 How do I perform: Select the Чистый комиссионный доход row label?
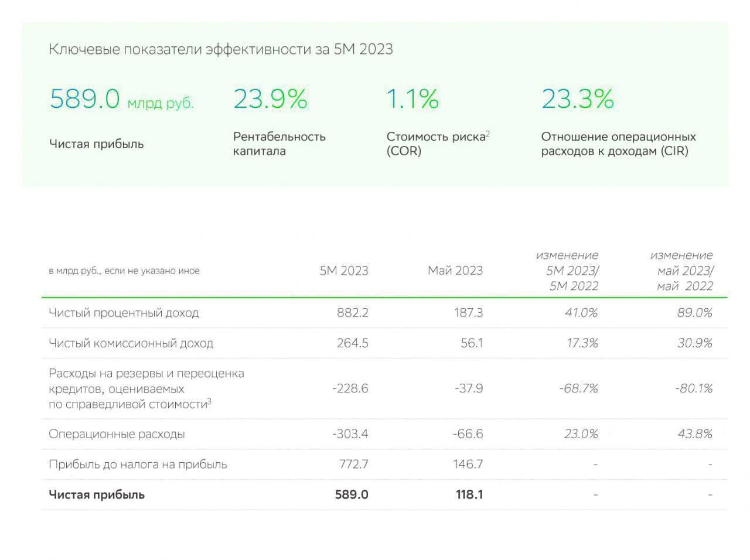tap(131, 343)
